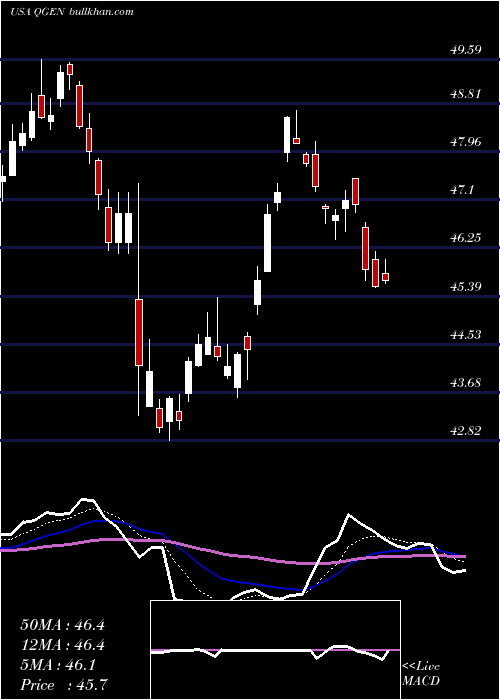Click the 47.1 price level label

point(461,190)
